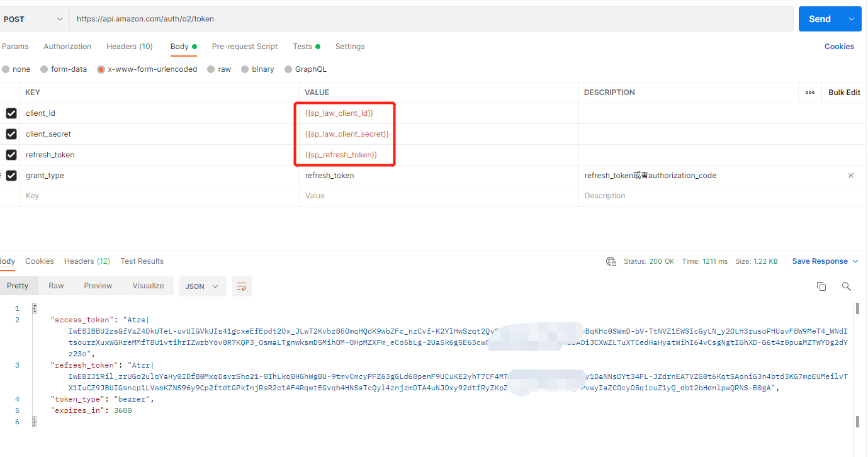Click the Send button
The width and height of the screenshot is (868, 457).
tap(819, 19)
